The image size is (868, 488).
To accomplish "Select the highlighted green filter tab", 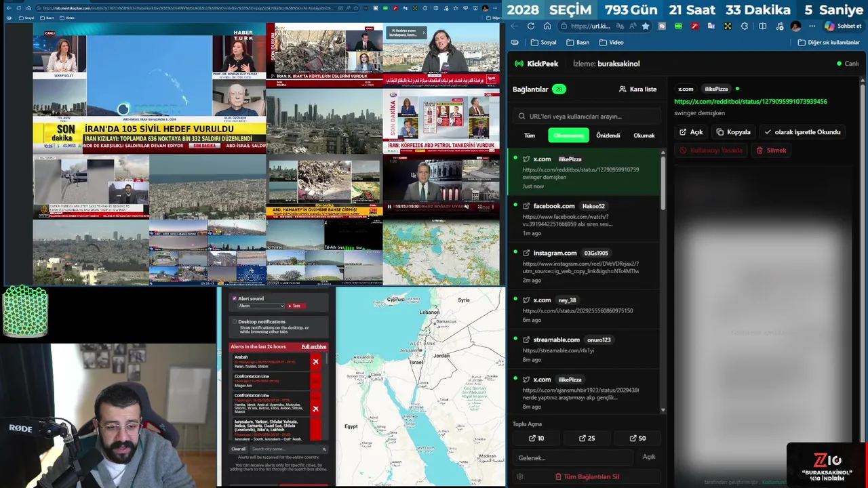I will 568,136.
